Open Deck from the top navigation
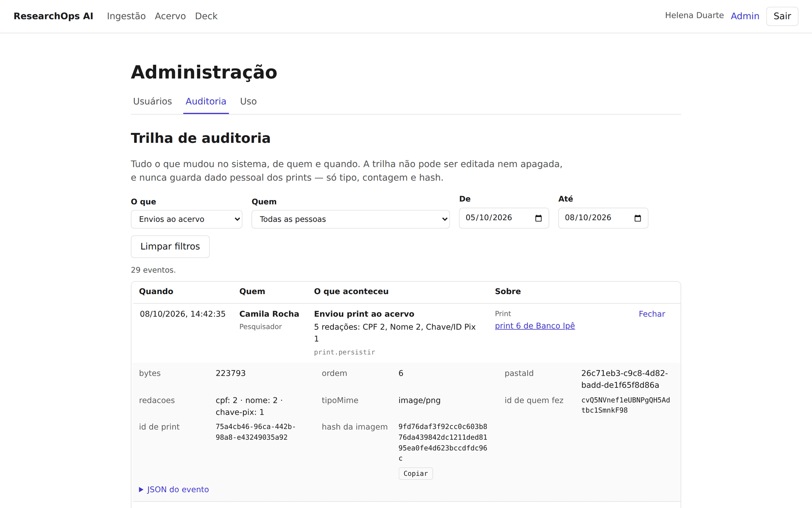 [206, 16]
